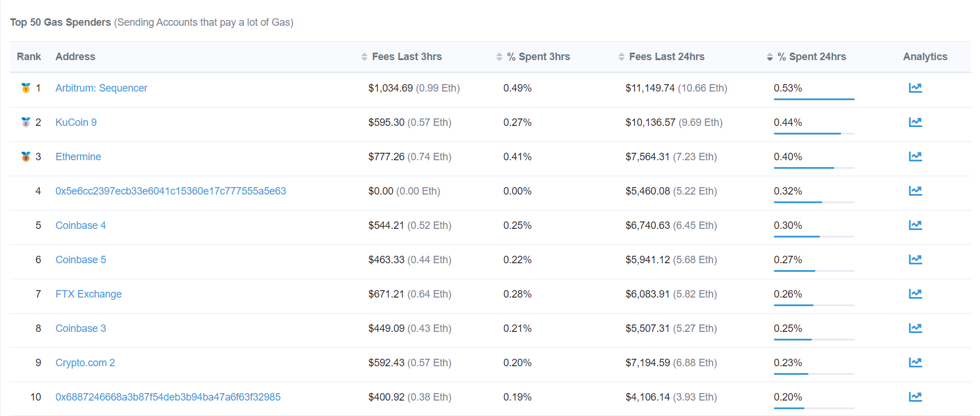Screen dimensions: 980x416
Task: Open analytics chart icon for KuCoin 9
Action: pos(915,122)
